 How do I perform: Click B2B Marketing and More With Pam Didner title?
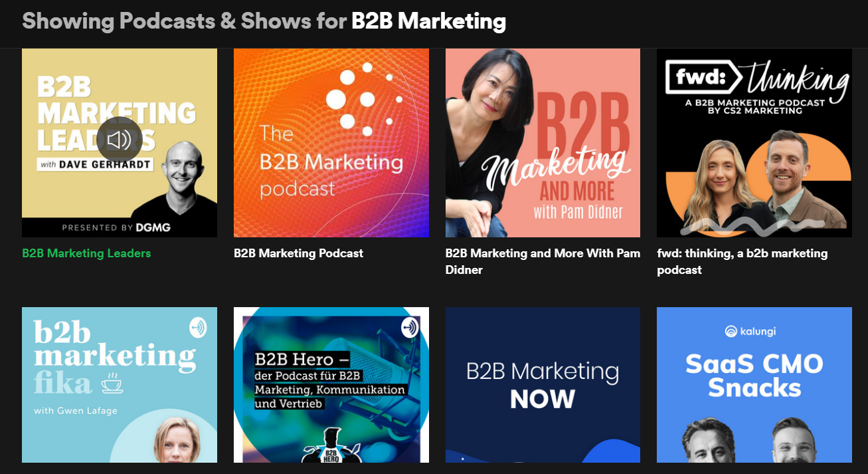(543, 261)
